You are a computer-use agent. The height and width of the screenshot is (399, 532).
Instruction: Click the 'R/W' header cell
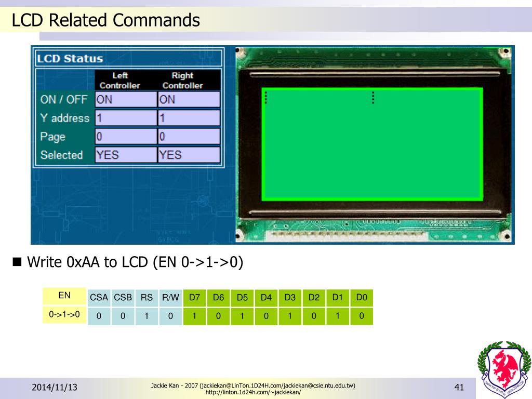[x=170, y=298]
